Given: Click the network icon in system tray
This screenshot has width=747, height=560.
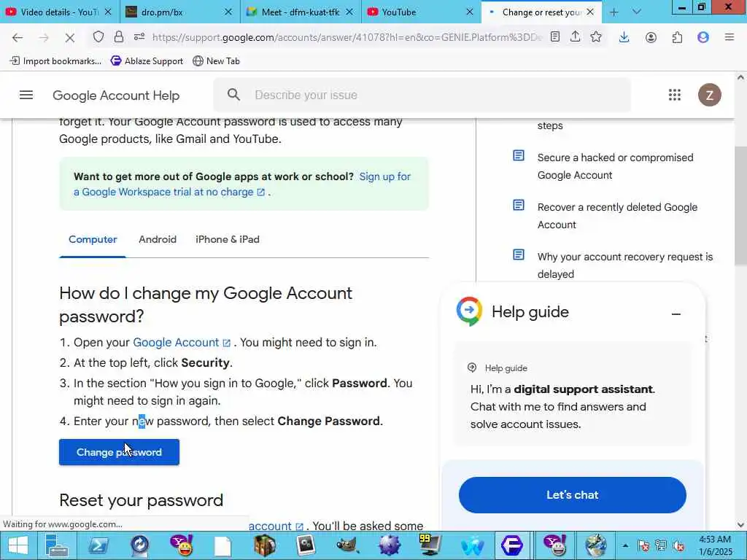Looking at the screenshot, I should 661,545.
